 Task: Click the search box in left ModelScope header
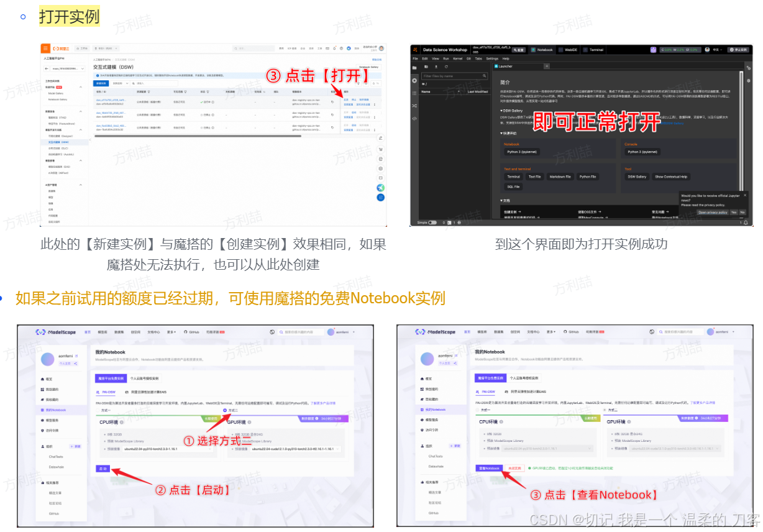(x=301, y=332)
